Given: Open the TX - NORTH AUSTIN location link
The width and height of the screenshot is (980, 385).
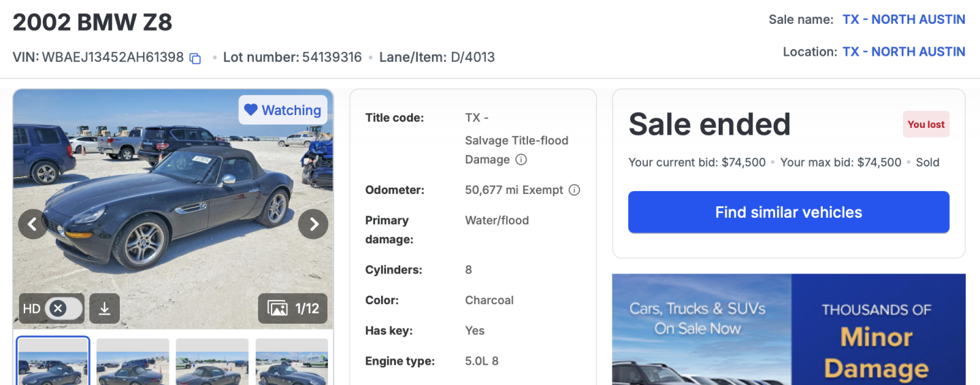Looking at the screenshot, I should [904, 52].
